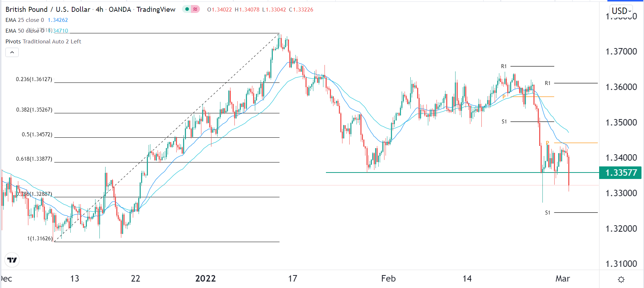
Task: Collapse the indicator legend with chevron button
Action: 12,52
